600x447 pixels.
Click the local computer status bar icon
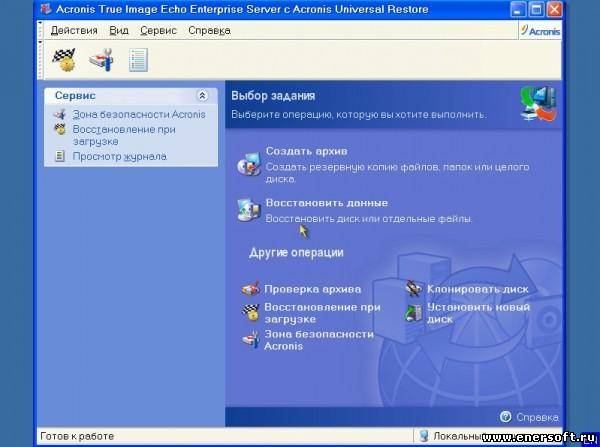(424, 436)
